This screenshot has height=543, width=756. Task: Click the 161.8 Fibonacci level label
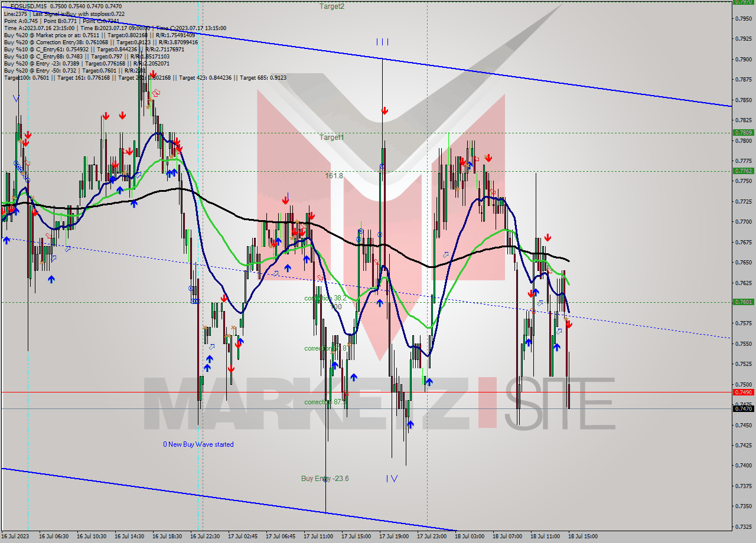334,175
